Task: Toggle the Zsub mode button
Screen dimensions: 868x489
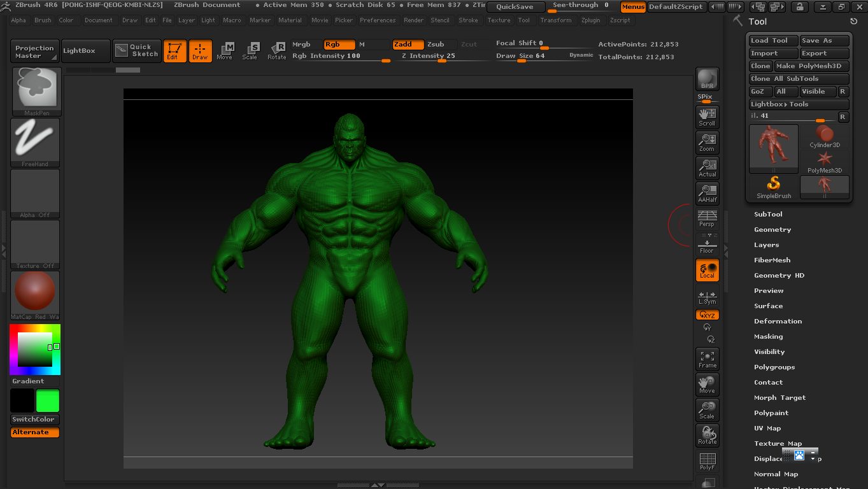Action: (x=441, y=45)
